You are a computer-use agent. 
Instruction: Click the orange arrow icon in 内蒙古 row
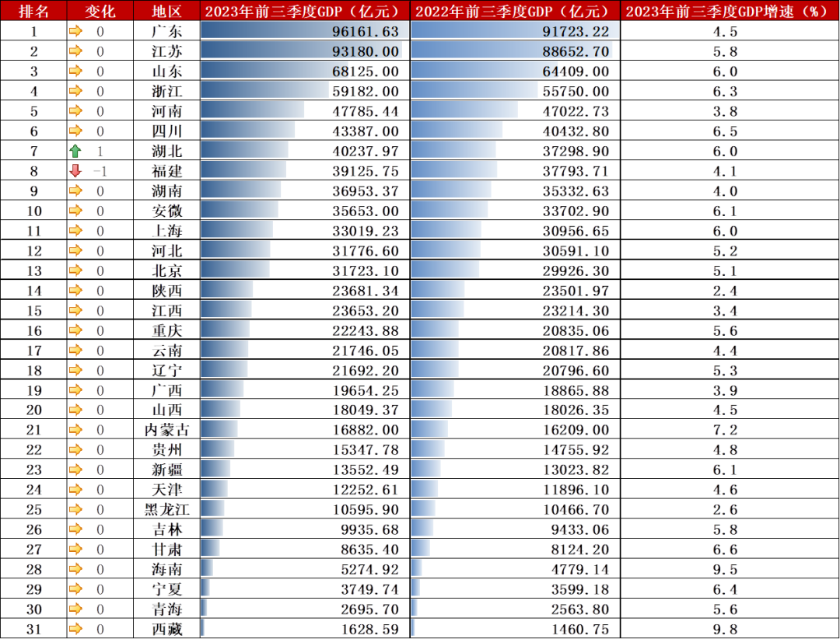coord(75,430)
